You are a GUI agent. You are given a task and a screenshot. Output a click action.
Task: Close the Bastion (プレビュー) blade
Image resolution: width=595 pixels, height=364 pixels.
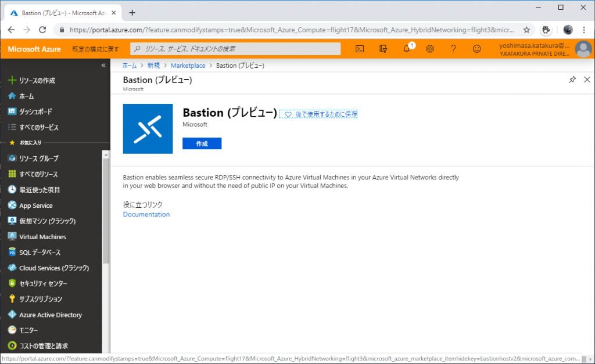(x=587, y=80)
